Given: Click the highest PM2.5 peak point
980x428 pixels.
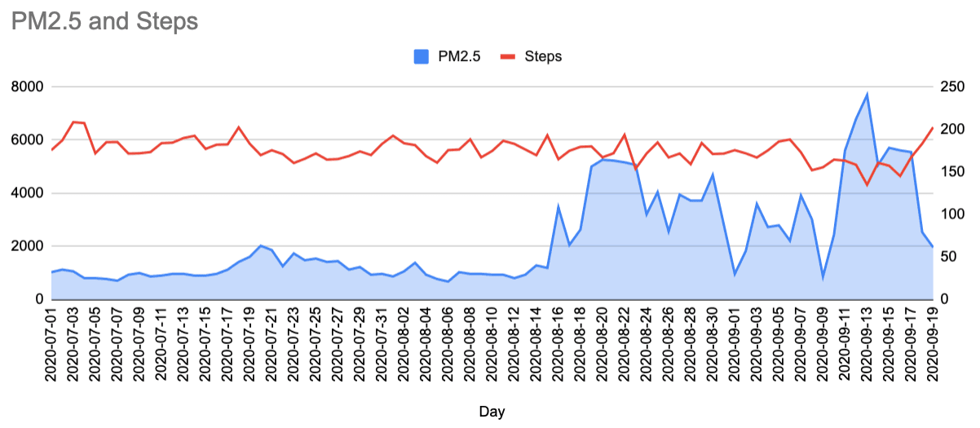Looking at the screenshot, I should pos(867,95).
